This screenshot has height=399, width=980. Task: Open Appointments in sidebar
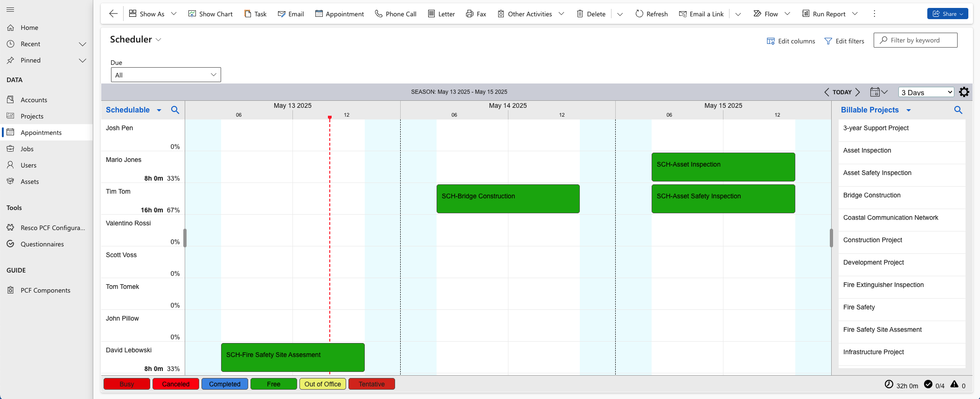(47, 133)
